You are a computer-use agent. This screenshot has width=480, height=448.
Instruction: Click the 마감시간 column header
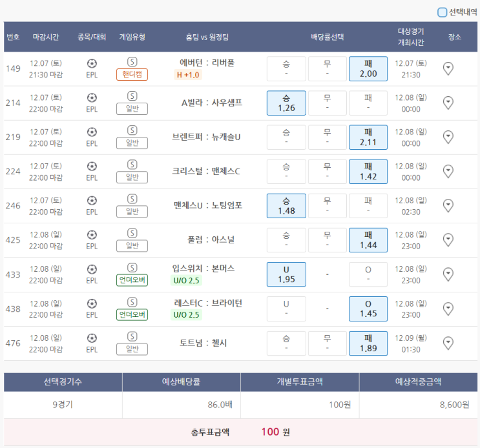(x=46, y=37)
